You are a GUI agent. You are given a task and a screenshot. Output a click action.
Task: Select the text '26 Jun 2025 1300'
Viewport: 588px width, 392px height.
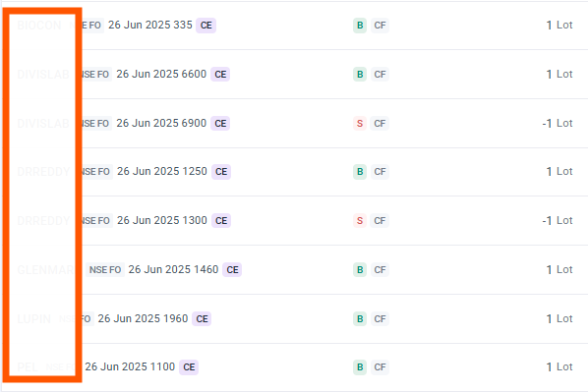coord(162,220)
